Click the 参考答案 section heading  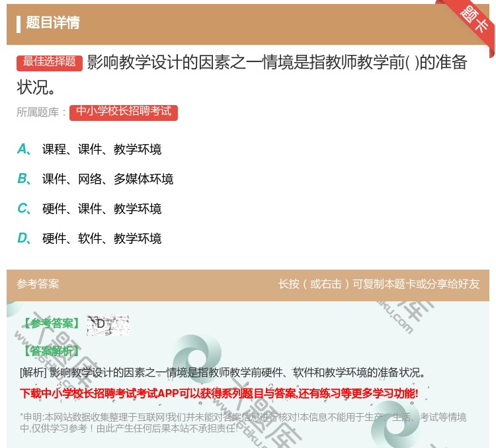pos(38,284)
